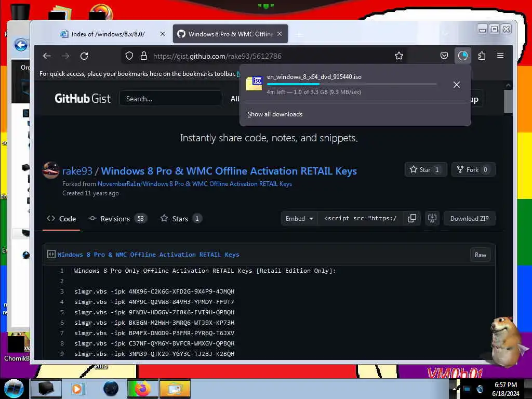This screenshot has height=399, width=532.
Task: Fork this gist
Action: tap(473, 170)
